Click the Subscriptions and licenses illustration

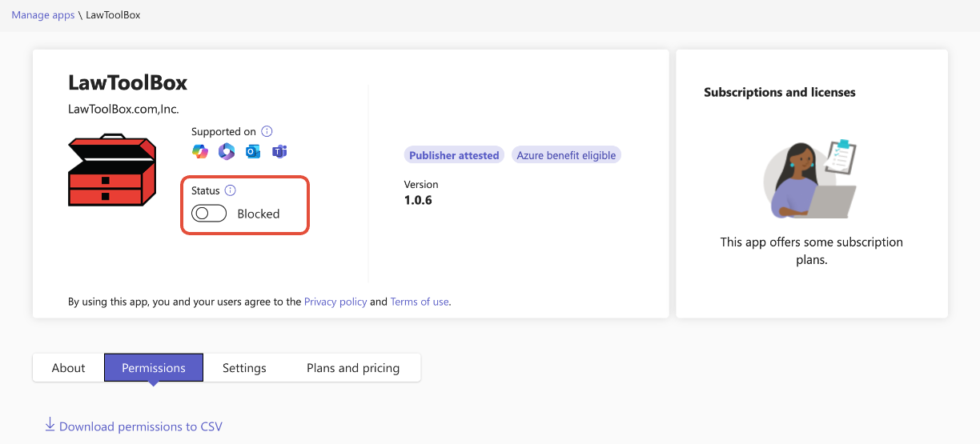click(810, 180)
